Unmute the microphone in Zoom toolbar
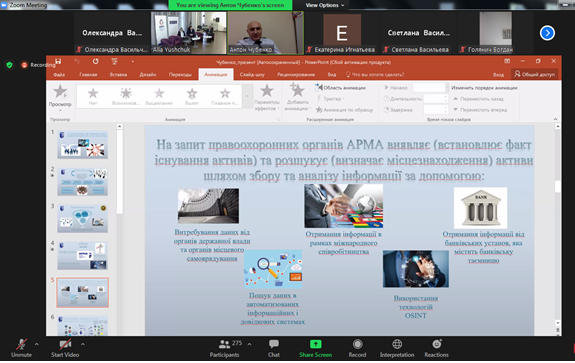The image size is (575, 363). pyautogui.click(x=21, y=344)
